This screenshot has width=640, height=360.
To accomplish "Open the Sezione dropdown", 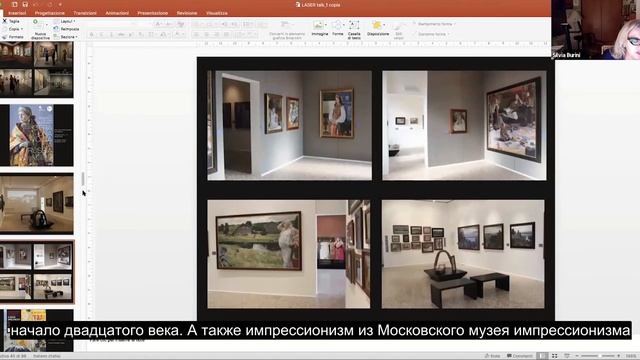I will (65, 37).
